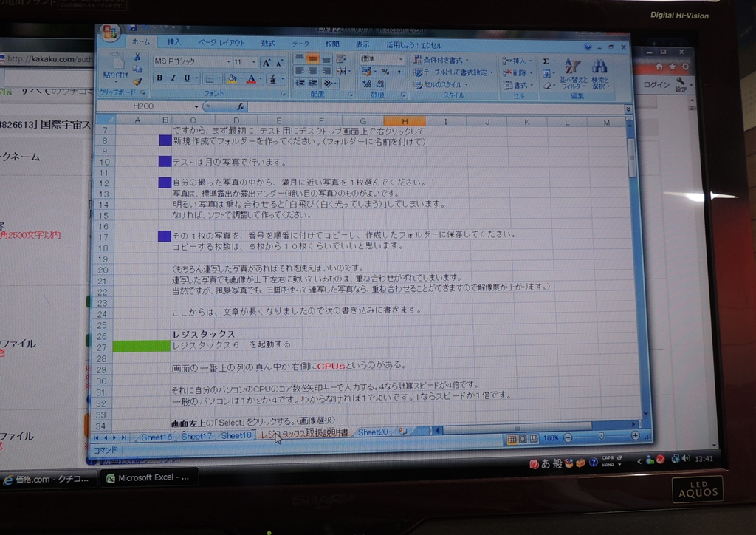The width and height of the screenshot is (756, 535).
Task: Click the phonetic guide (furigana) icon
Action: (x=273, y=78)
